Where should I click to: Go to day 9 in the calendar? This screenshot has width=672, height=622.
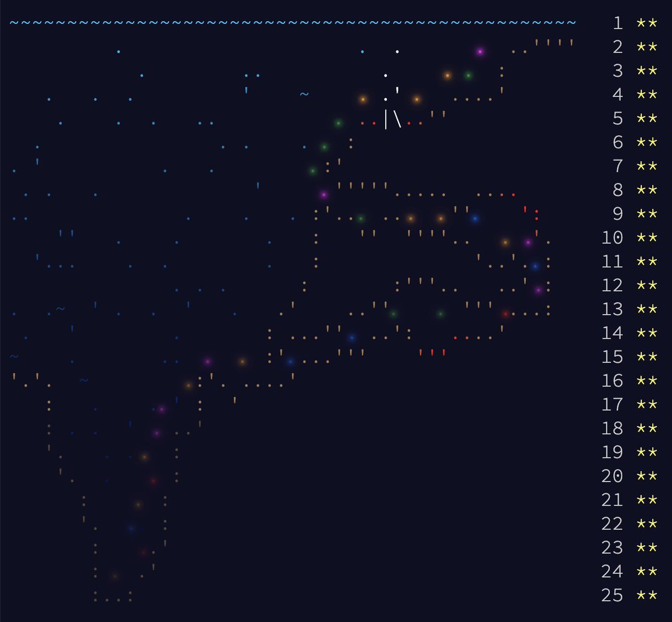point(618,214)
